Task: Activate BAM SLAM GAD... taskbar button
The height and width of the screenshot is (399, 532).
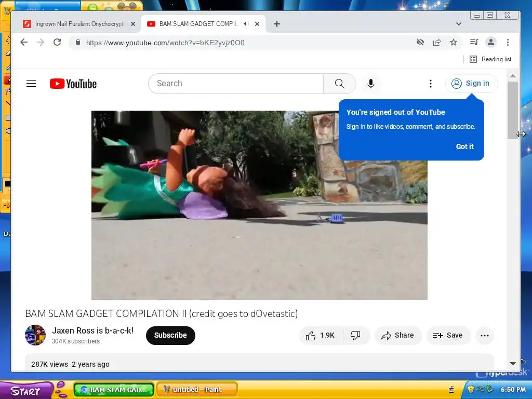Action: pyautogui.click(x=114, y=390)
